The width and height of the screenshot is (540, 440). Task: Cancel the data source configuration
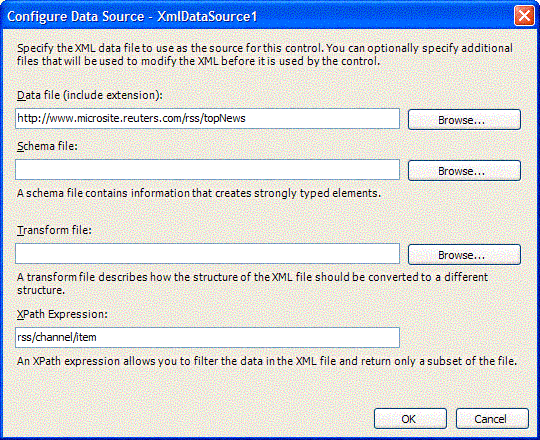coord(492,419)
